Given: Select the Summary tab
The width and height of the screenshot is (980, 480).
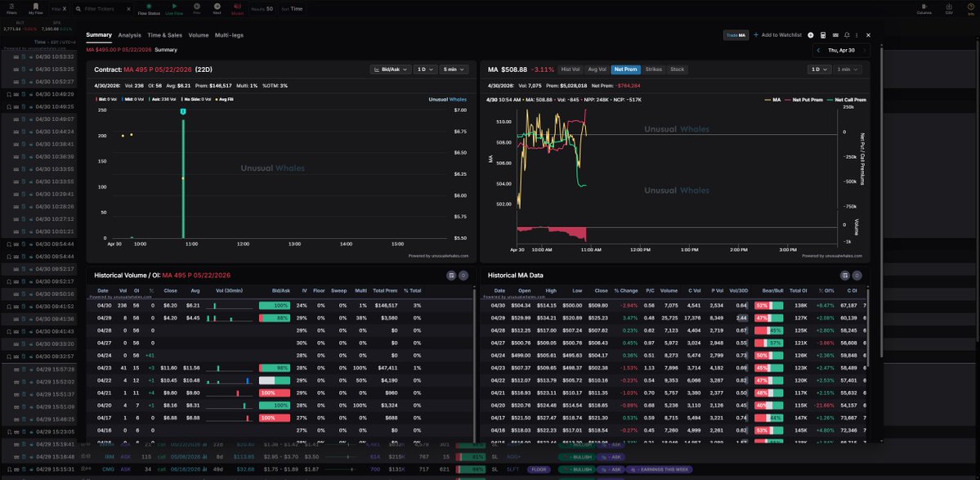Looking at the screenshot, I should pyautogui.click(x=99, y=35).
